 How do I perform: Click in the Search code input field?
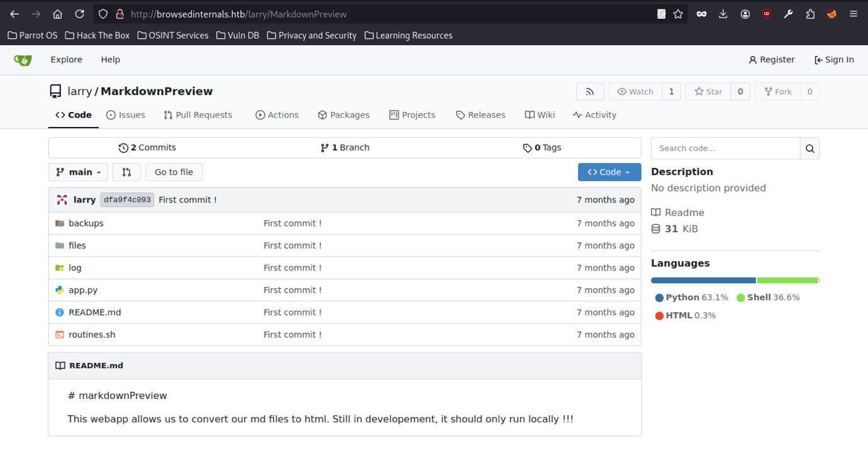[725, 148]
